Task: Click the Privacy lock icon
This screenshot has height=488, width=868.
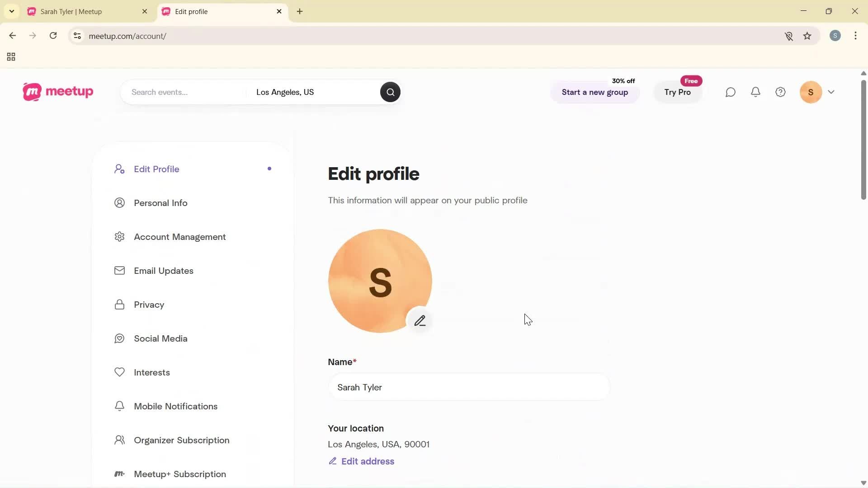Action: tap(119, 304)
